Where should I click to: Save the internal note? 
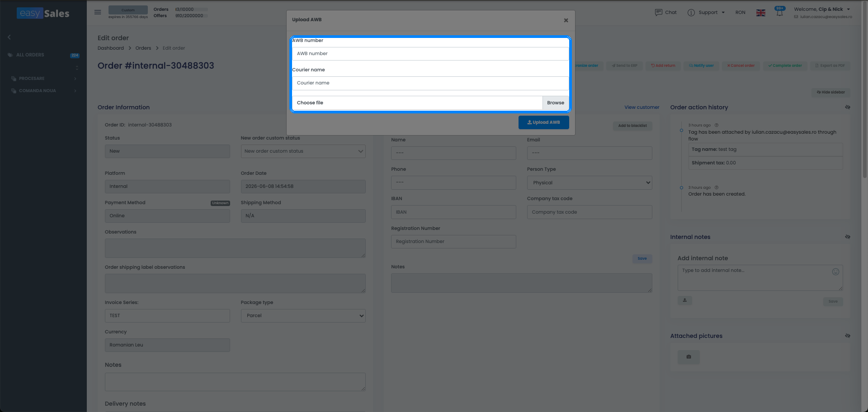pos(833,302)
